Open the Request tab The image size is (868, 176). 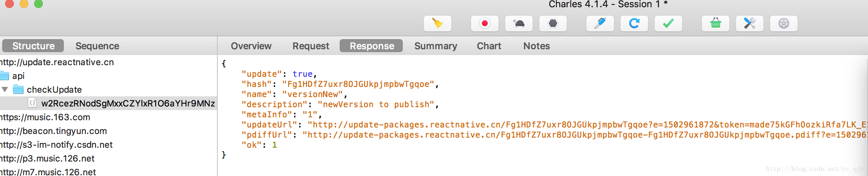click(311, 46)
